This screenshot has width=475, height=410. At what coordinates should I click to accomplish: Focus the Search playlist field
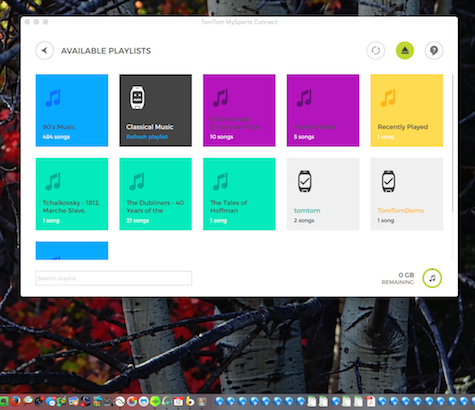[x=114, y=278]
